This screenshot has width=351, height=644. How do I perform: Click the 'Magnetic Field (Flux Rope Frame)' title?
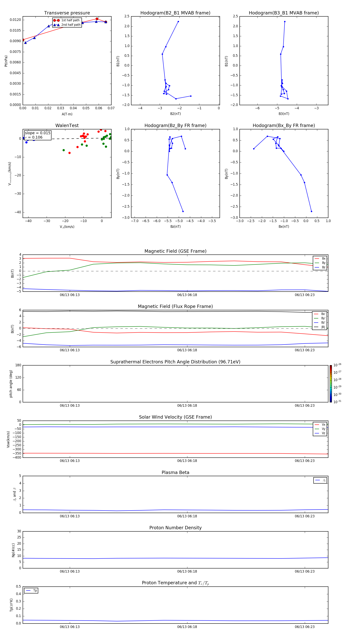[175, 307]
